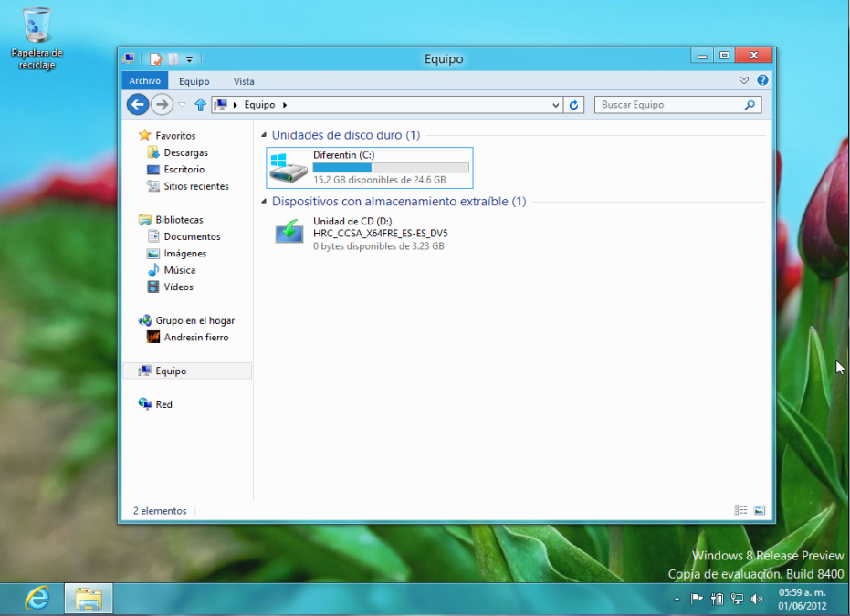Click the Diferentin (C:) drive label
Viewport: 850px width, 616px height.
(343, 155)
